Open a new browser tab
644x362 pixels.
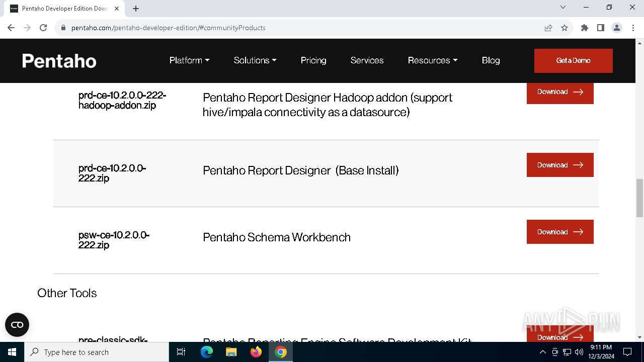(136, 9)
